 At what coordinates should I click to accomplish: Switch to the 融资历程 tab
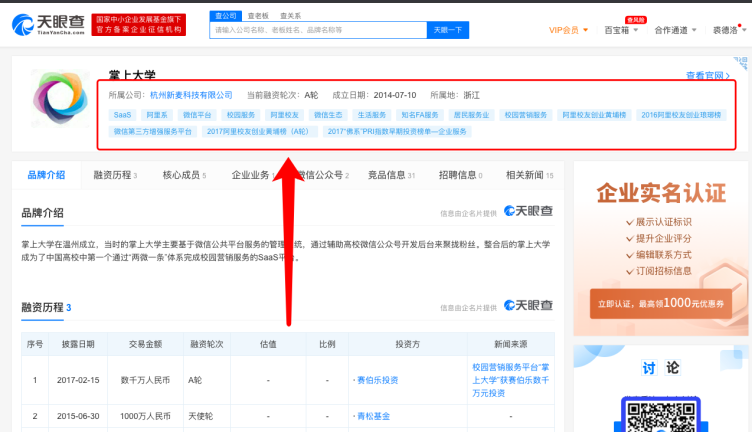coord(115,175)
